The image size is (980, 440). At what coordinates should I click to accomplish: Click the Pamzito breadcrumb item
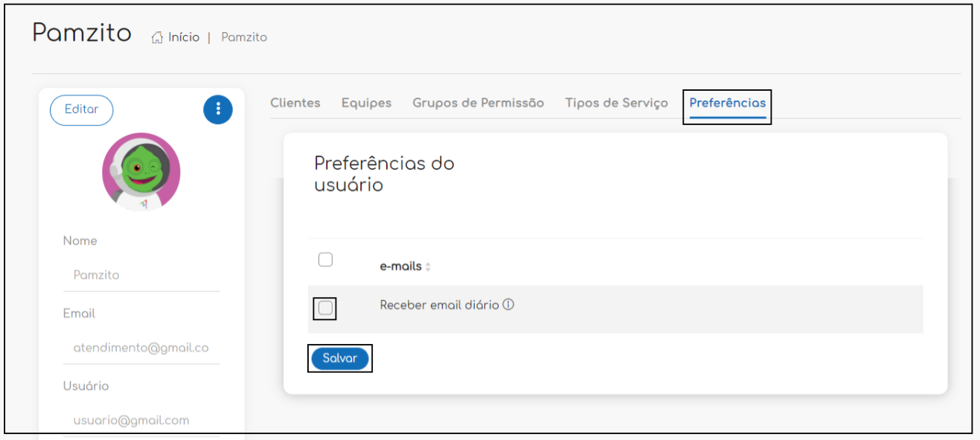click(244, 37)
